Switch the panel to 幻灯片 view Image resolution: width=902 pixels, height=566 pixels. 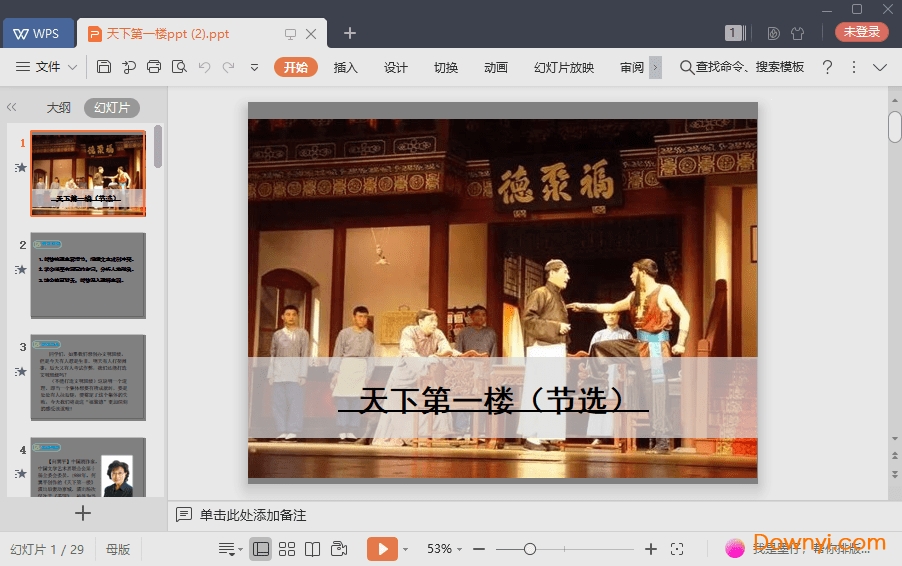pos(112,108)
